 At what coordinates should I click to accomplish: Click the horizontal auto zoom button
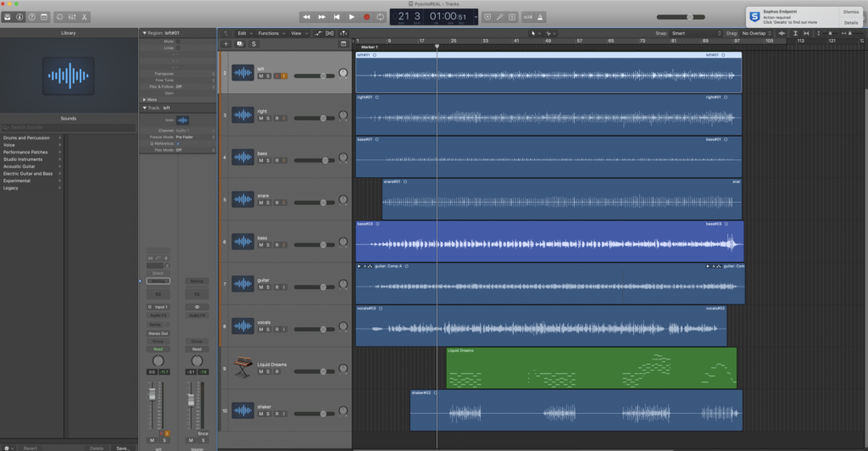pyautogui.click(x=806, y=33)
